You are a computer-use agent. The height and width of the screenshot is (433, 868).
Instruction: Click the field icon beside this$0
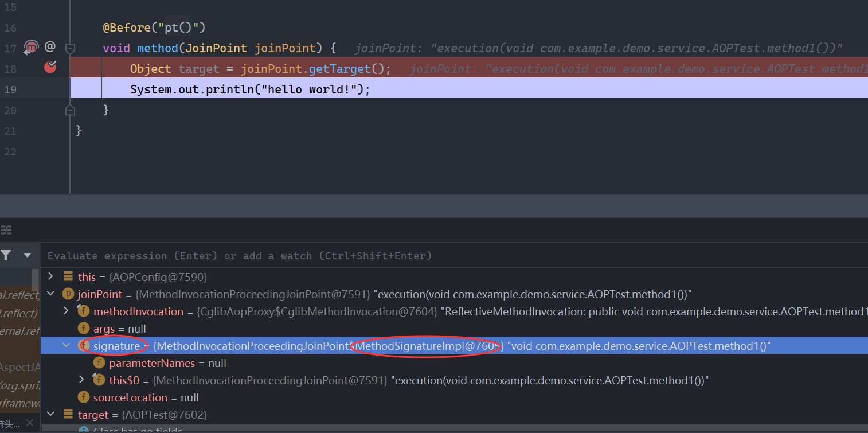[x=99, y=380]
